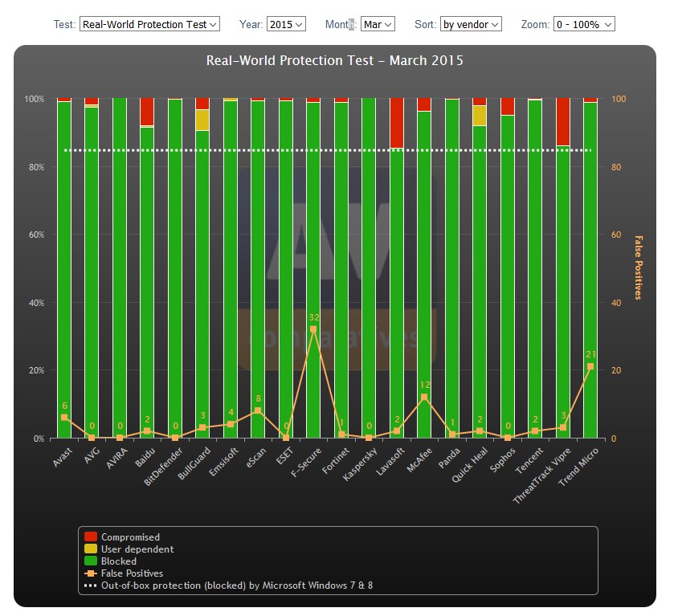Viewport: 678px width, 616px height.
Task: Click the Emsisoft vendor axis label
Action: pyautogui.click(x=223, y=462)
